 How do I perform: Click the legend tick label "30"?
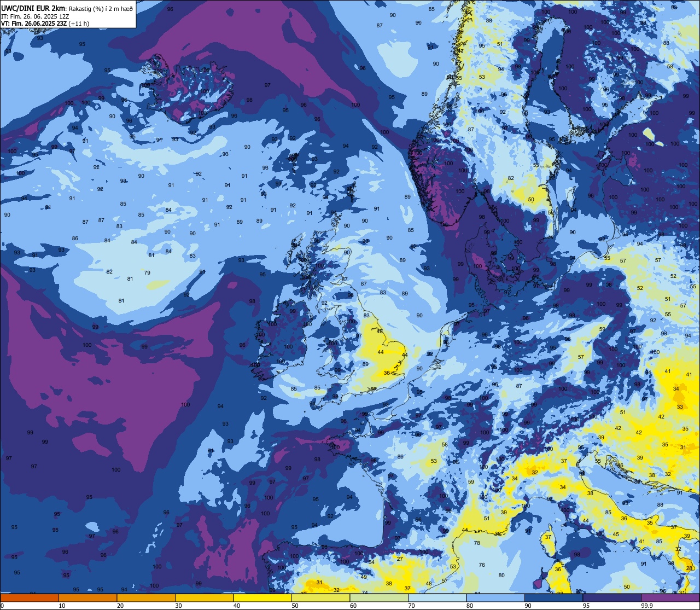(178, 606)
